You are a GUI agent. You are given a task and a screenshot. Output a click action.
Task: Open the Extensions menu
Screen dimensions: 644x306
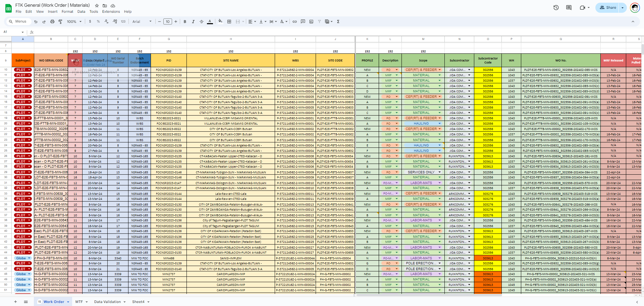point(111,11)
